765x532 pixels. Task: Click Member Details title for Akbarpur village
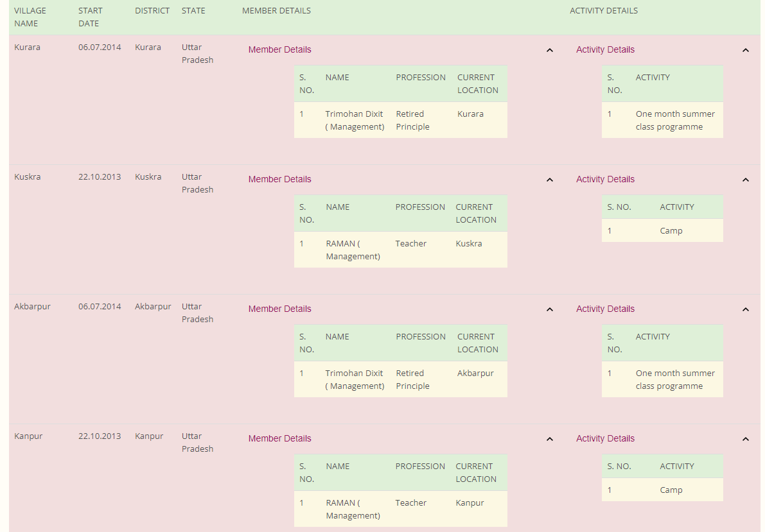(x=279, y=309)
